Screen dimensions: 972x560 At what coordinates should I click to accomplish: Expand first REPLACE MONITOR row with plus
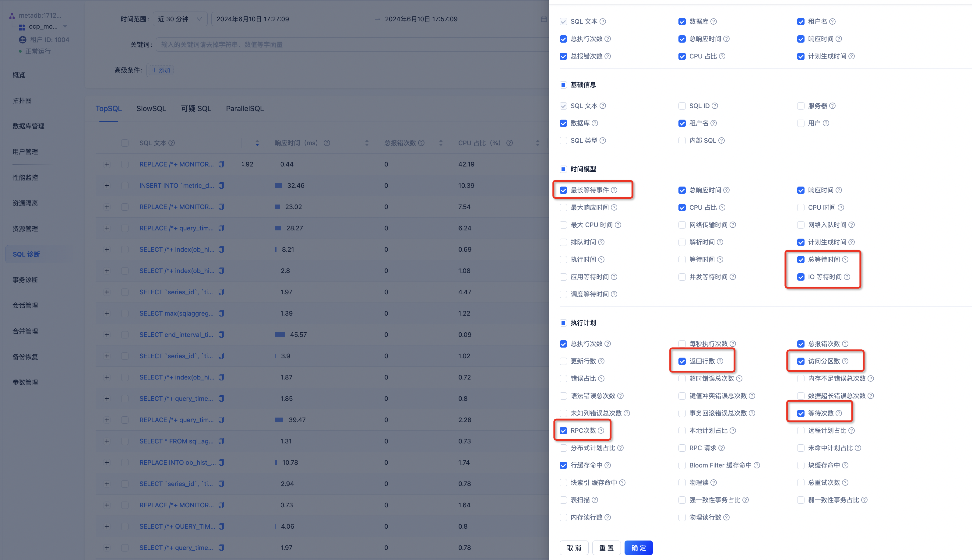coord(107,164)
